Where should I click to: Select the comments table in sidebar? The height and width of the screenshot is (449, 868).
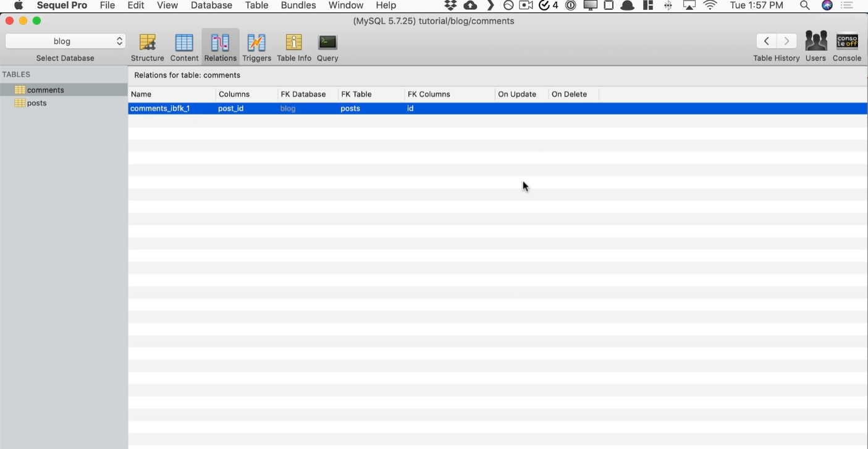point(64,90)
